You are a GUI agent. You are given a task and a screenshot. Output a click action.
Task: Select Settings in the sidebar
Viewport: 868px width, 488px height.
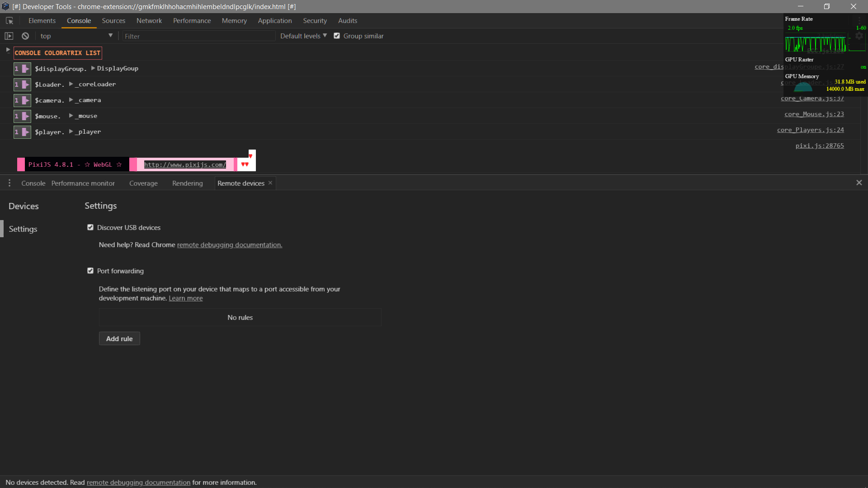23,229
